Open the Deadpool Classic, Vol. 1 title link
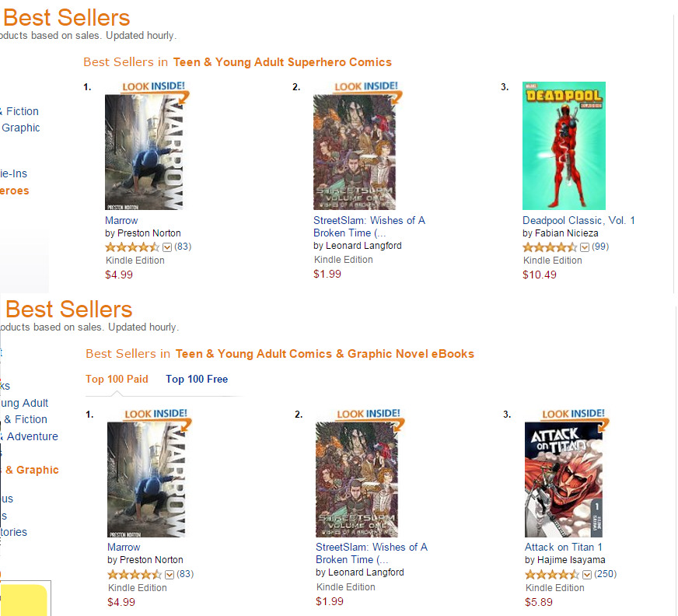The height and width of the screenshot is (616, 678). click(x=578, y=220)
